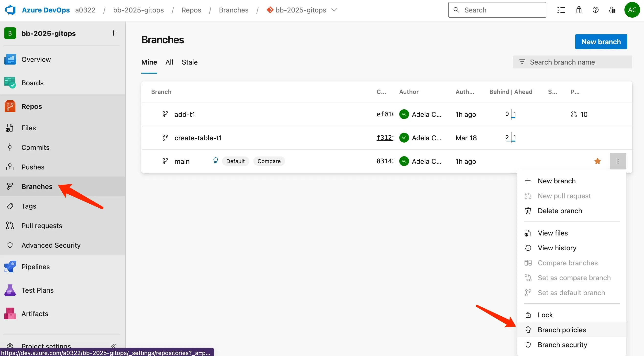
Task: Select Lock from the context menu
Action: pos(545,314)
